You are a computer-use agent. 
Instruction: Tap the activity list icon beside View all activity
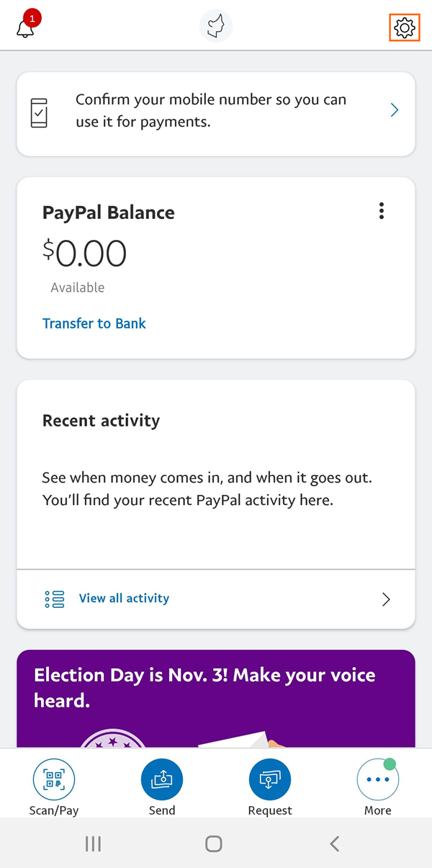coord(54,599)
